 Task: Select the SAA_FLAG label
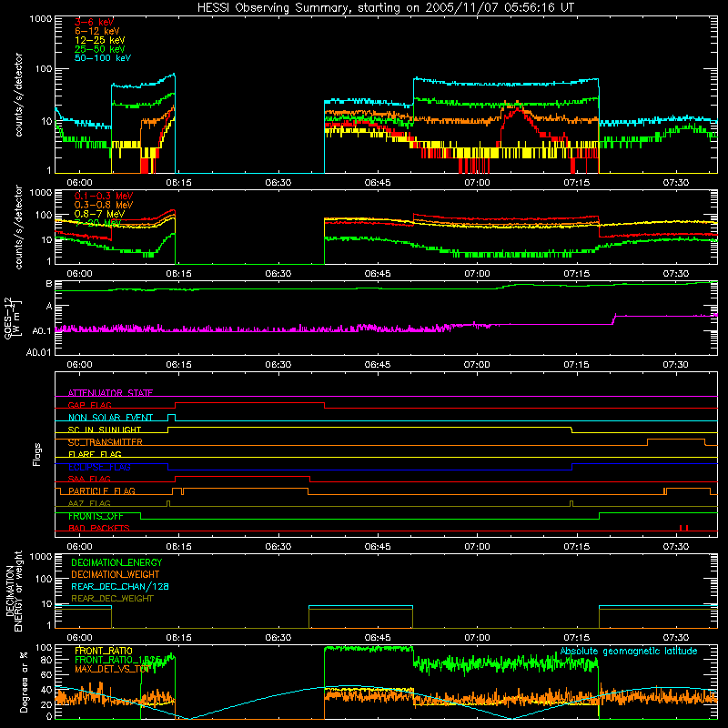point(89,479)
